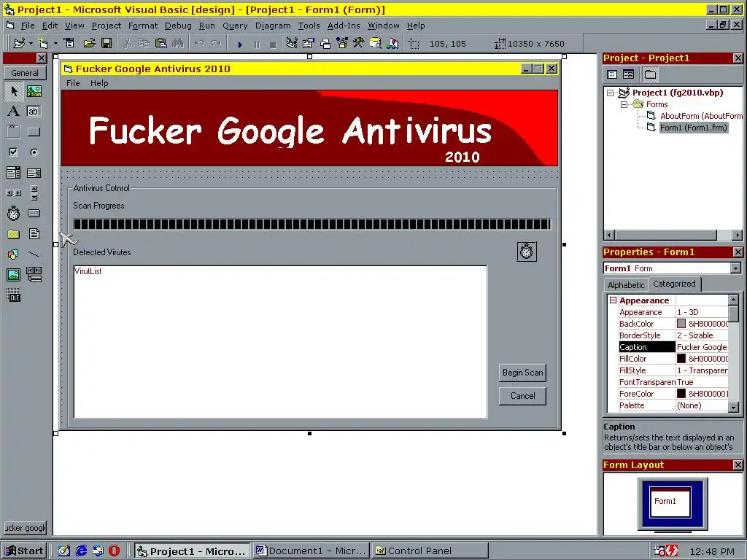This screenshot has height=560, width=747.
Task: Select the Palette property row
Action: point(673,405)
